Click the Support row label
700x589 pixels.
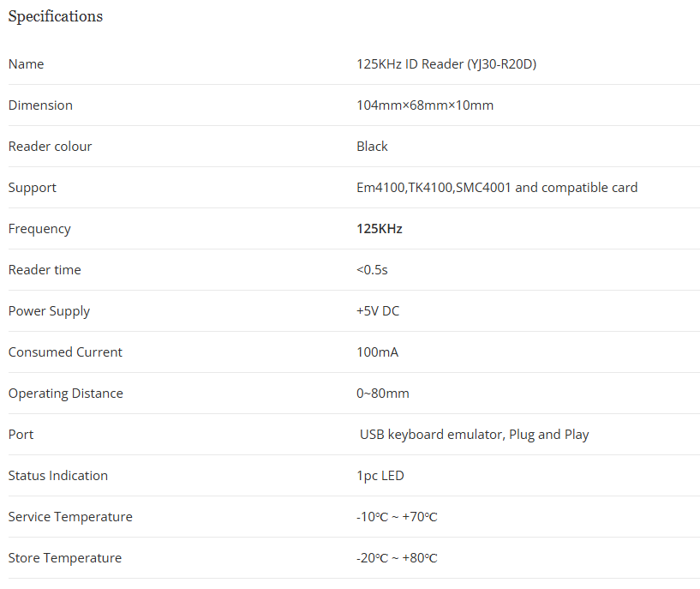click(33, 188)
